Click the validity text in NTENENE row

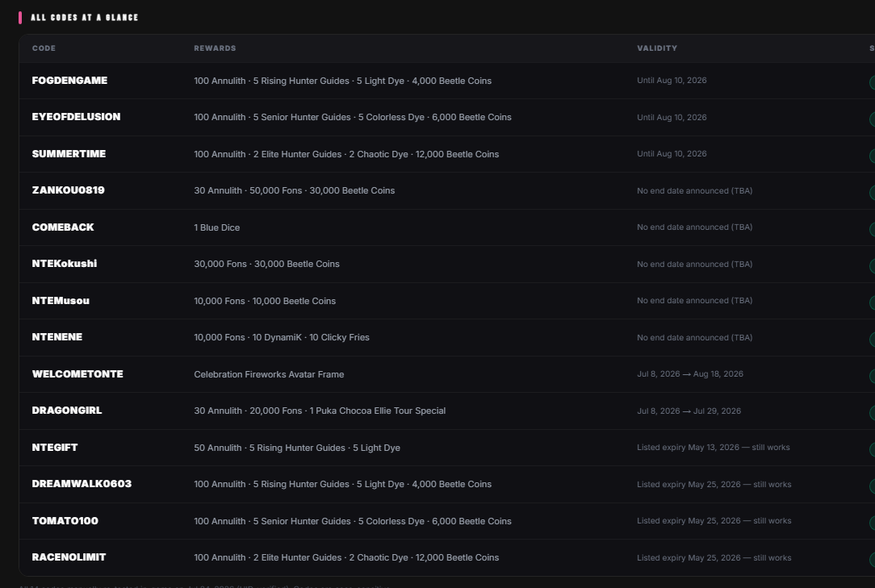click(695, 337)
